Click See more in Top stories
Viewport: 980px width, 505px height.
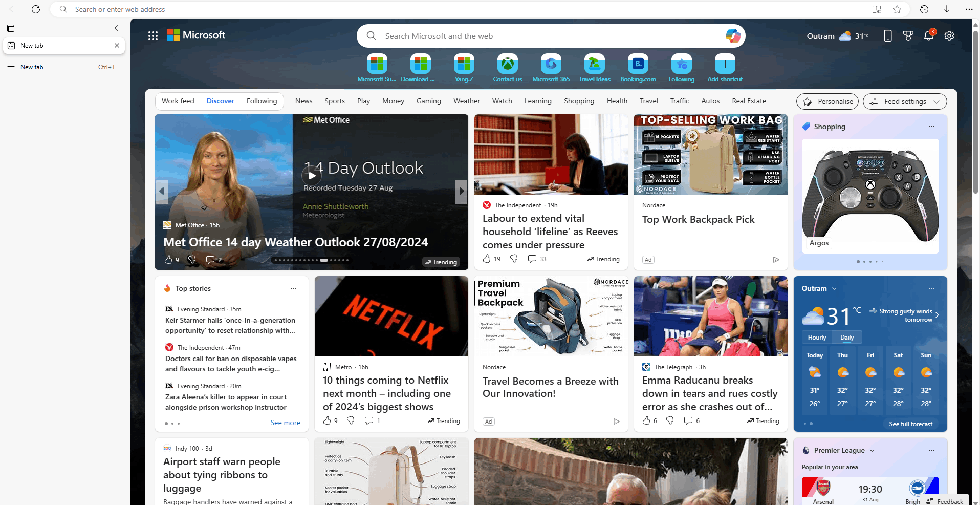click(x=286, y=423)
